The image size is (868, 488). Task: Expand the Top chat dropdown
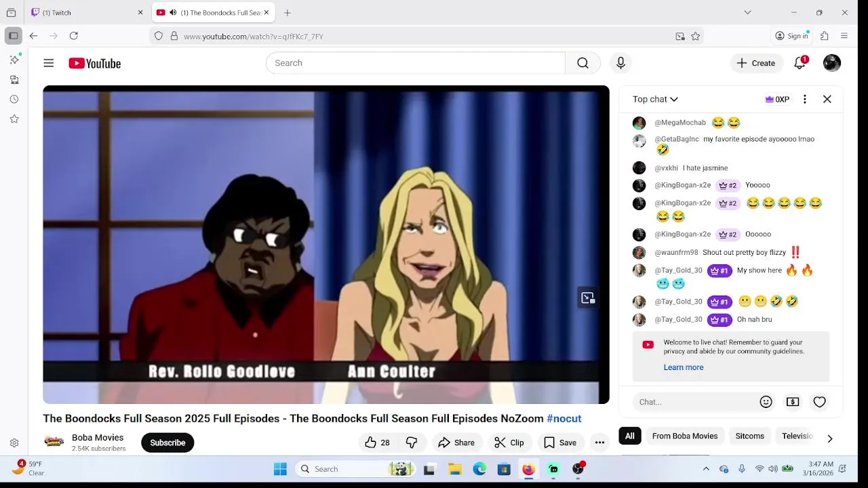[655, 99]
